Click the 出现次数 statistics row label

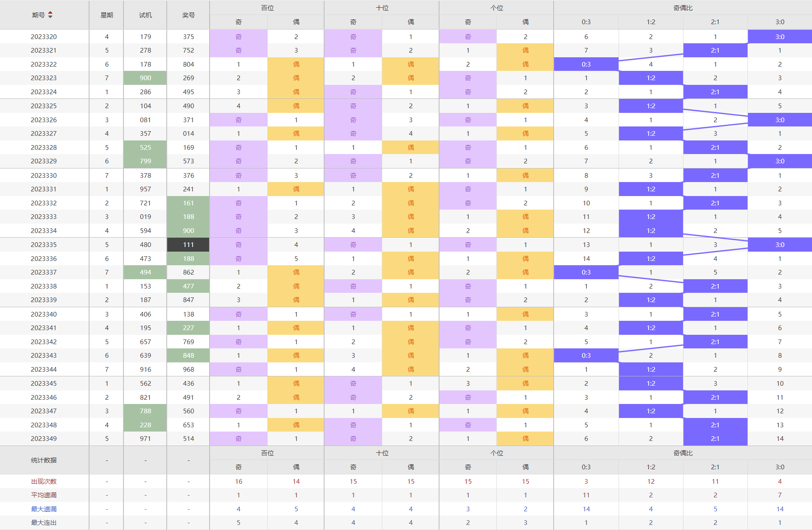[44, 482]
